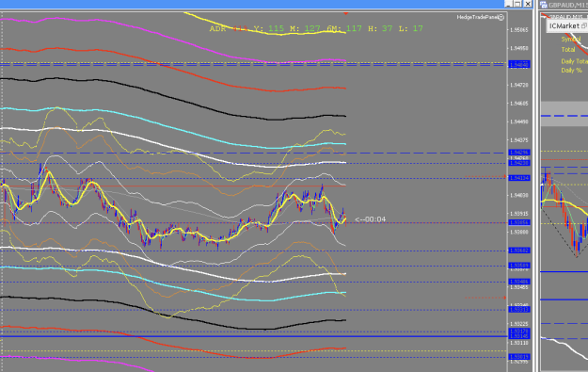Click the 1.94605 price axis label
This screenshot has height=372, width=588.
(x=519, y=104)
